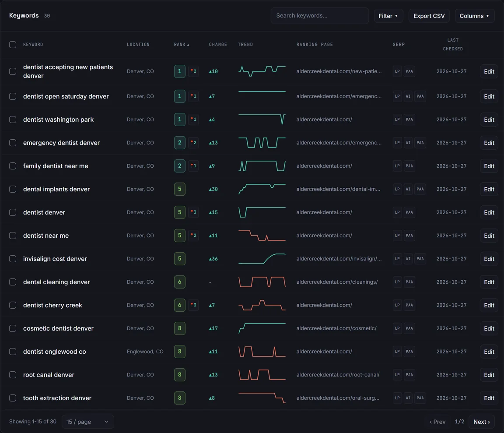Click the 1/2 page indicator
This screenshot has height=433, width=504.
(x=459, y=422)
